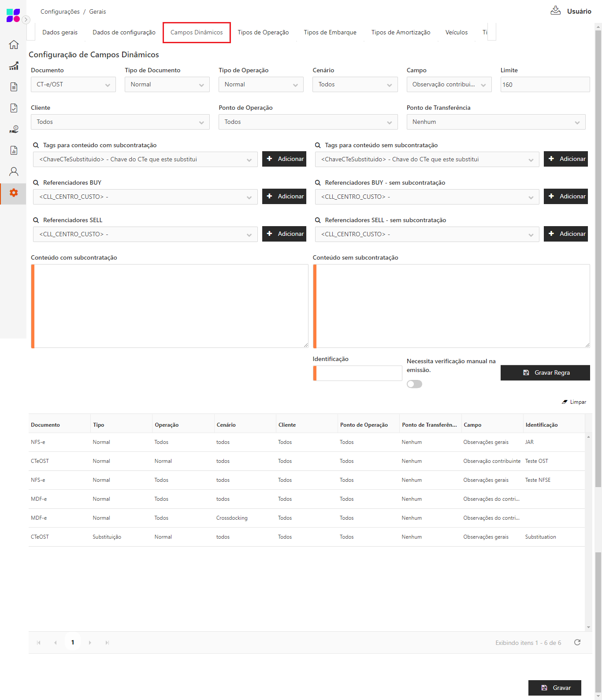The height and width of the screenshot is (700, 602).
Task: Switch to Tipos de Operação tab
Action: click(x=263, y=32)
